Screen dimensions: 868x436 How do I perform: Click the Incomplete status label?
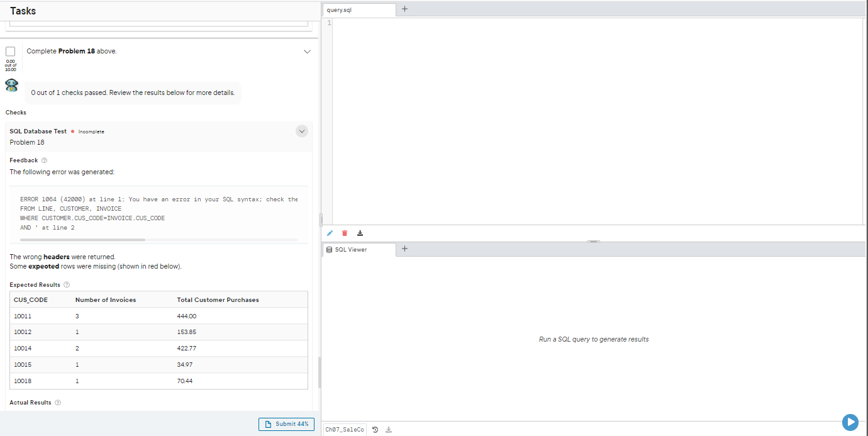pos(91,131)
